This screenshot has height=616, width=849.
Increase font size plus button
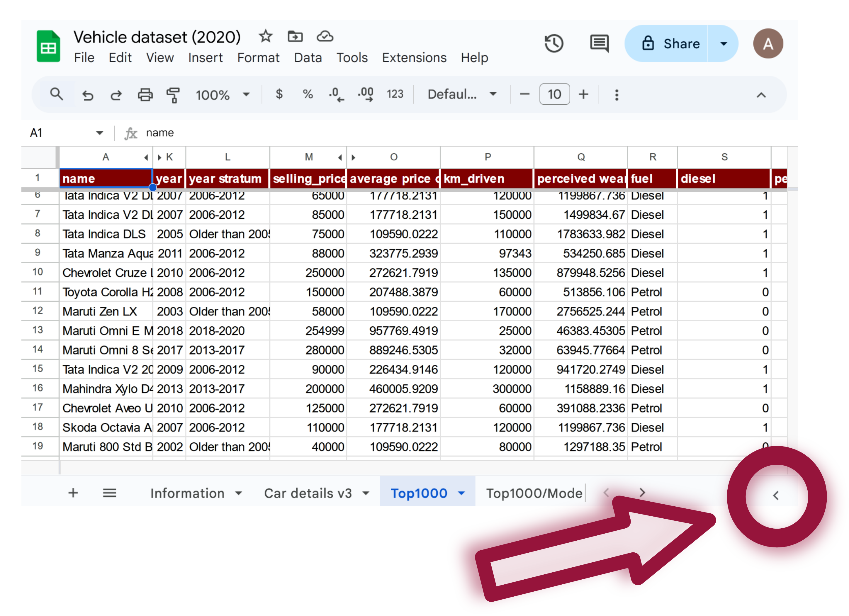[583, 94]
